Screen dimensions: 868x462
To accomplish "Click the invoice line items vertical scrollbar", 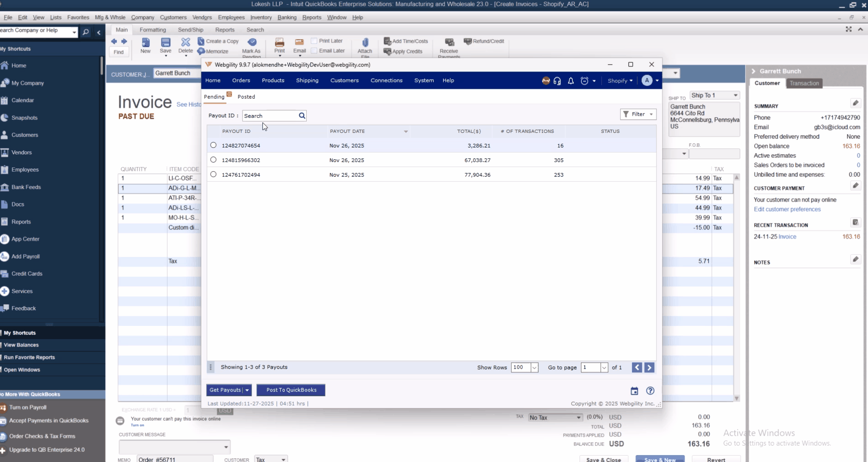I will [x=737, y=287].
